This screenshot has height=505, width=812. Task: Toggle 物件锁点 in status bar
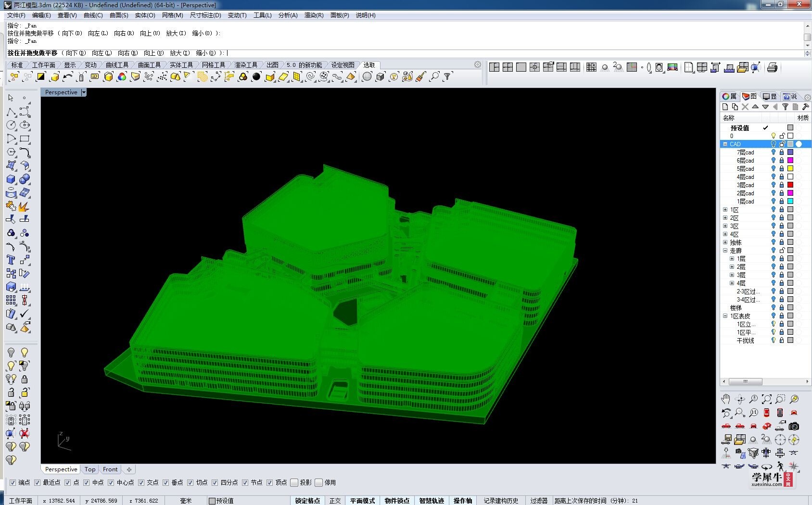[x=397, y=501]
